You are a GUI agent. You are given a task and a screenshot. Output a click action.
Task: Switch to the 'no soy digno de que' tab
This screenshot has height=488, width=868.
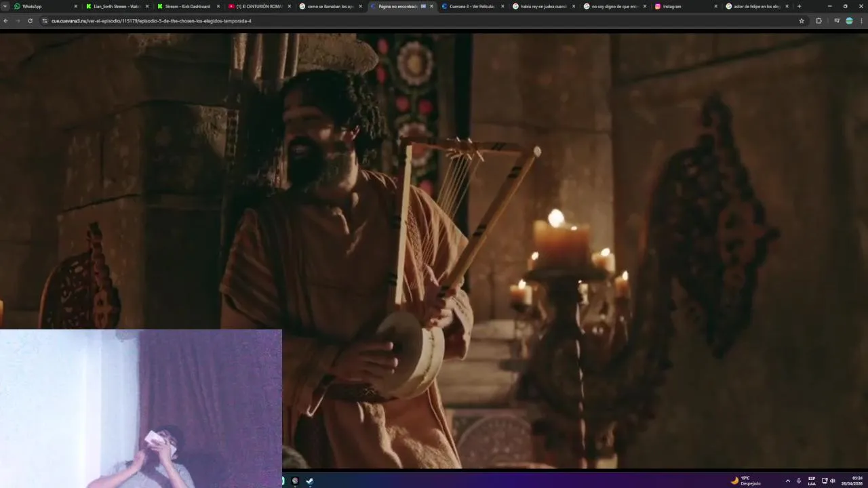[614, 6]
